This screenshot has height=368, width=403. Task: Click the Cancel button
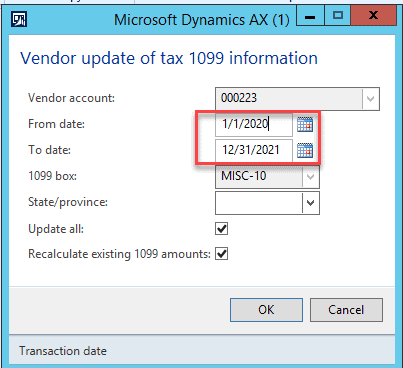346,310
